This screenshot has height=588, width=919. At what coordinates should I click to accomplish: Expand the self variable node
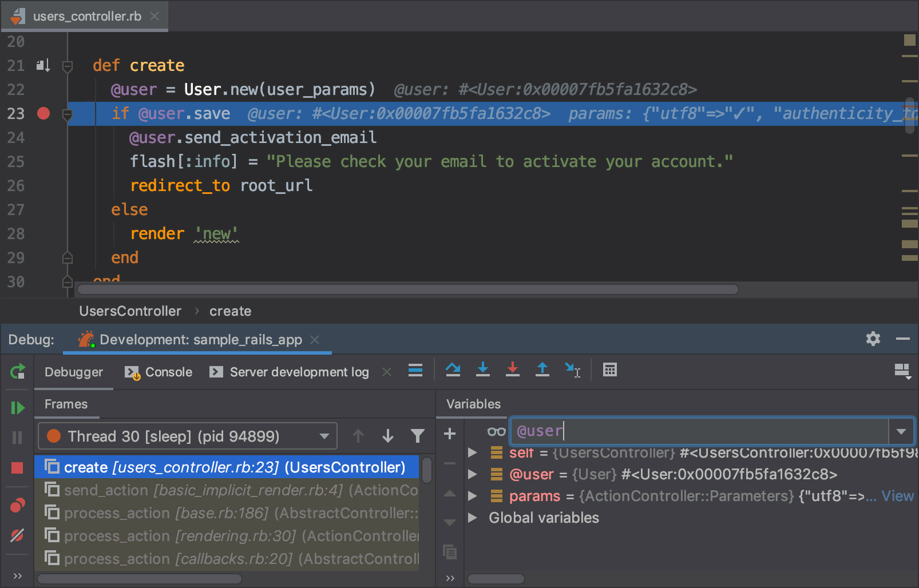(473, 452)
